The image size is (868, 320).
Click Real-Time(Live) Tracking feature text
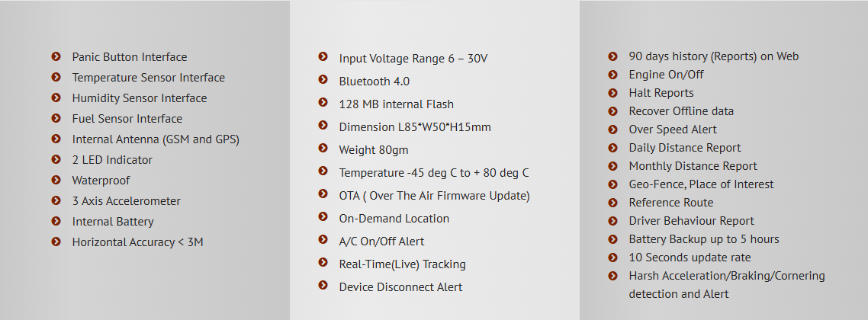tap(402, 264)
